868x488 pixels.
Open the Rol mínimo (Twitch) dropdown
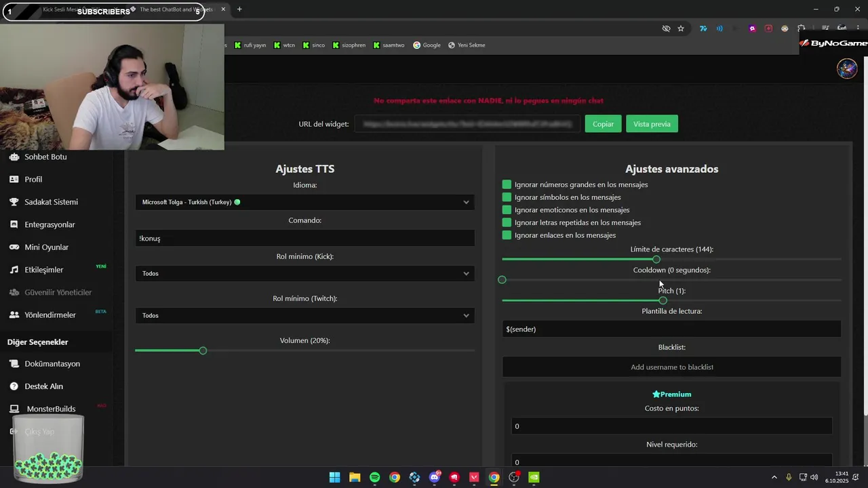click(304, 316)
